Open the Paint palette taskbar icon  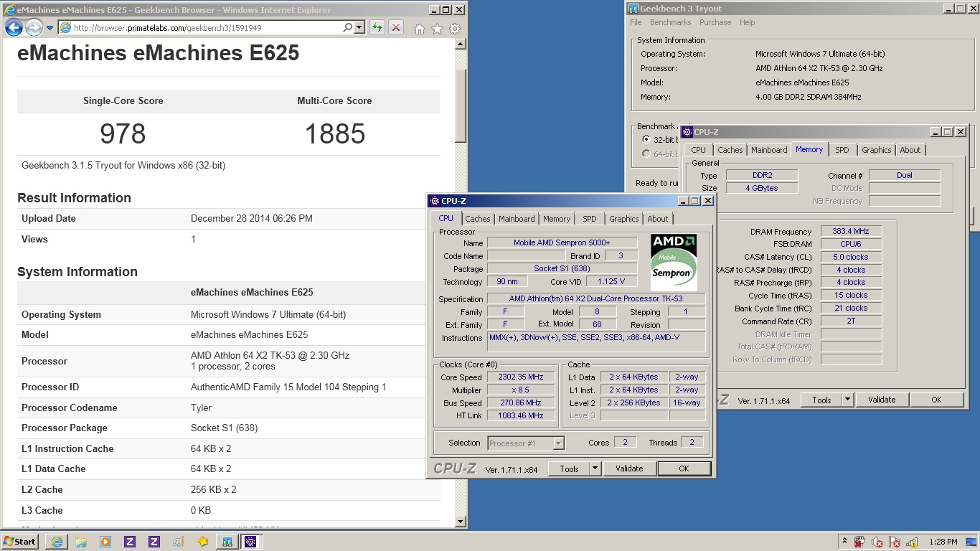178,542
